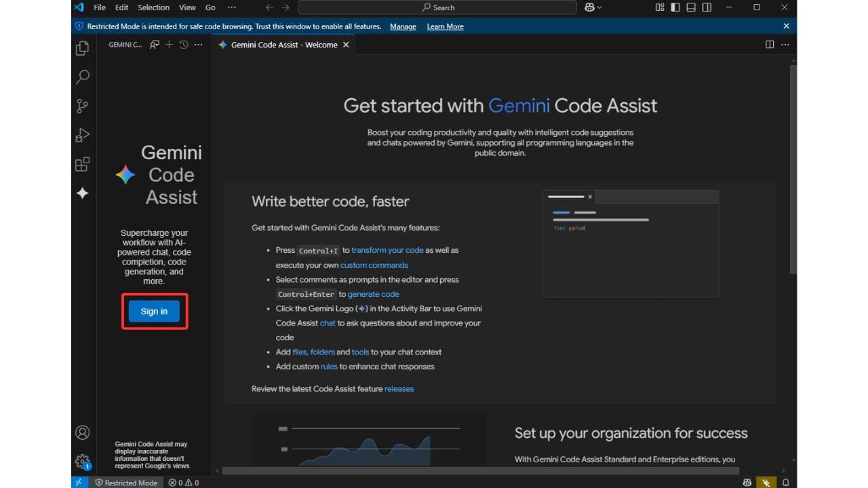Open the Search view
Screen dimensions: 868x488
(82, 77)
